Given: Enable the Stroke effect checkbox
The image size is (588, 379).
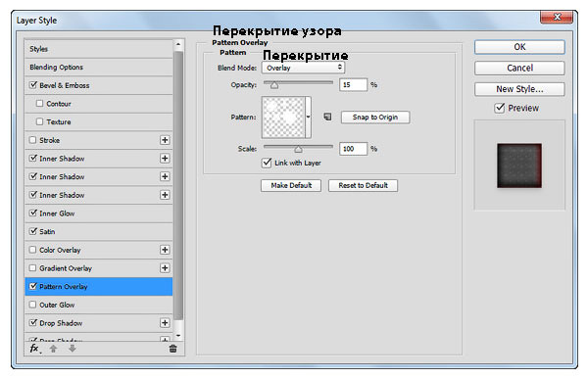Looking at the screenshot, I should click(33, 140).
